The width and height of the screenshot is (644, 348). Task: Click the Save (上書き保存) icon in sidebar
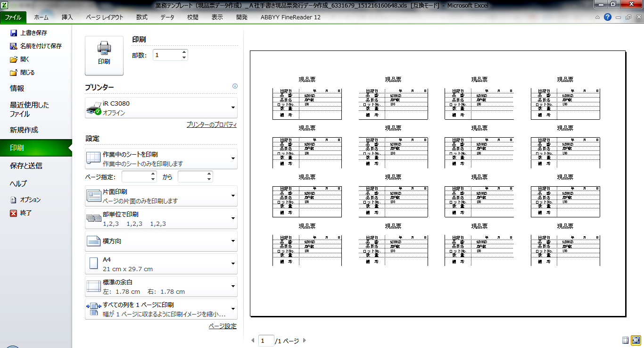[x=14, y=33]
